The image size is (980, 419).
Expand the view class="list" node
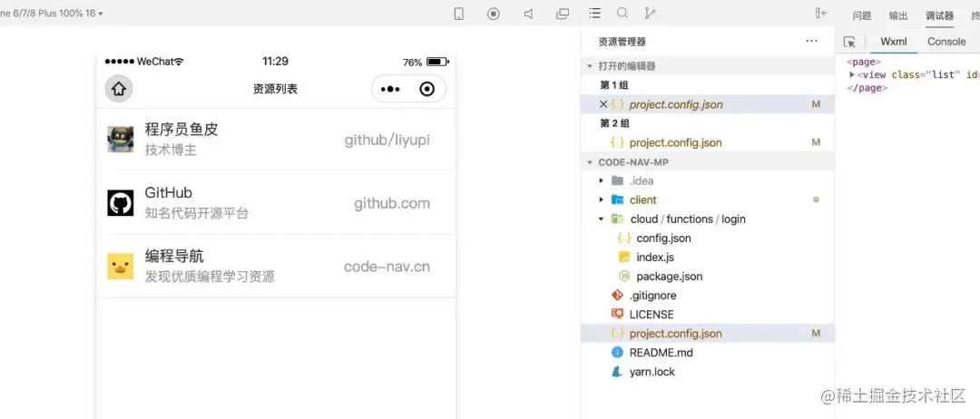click(852, 74)
